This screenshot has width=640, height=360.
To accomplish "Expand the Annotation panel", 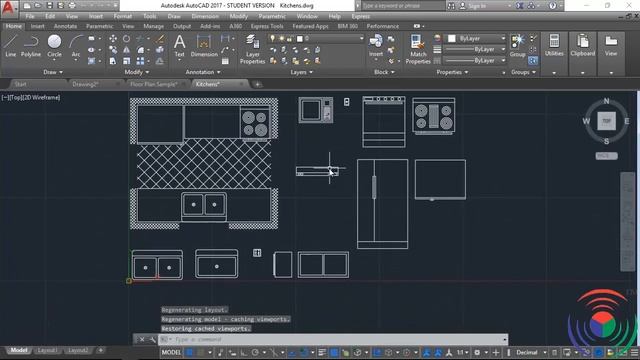I will coord(203,72).
